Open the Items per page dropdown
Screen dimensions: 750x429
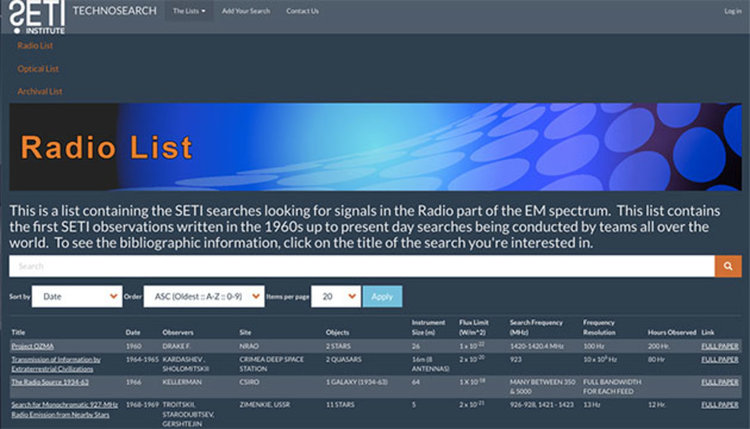point(336,297)
